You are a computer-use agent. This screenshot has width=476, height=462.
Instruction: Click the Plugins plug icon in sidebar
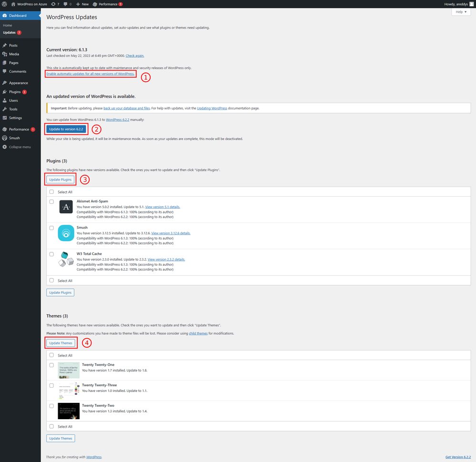tap(5, 91)
